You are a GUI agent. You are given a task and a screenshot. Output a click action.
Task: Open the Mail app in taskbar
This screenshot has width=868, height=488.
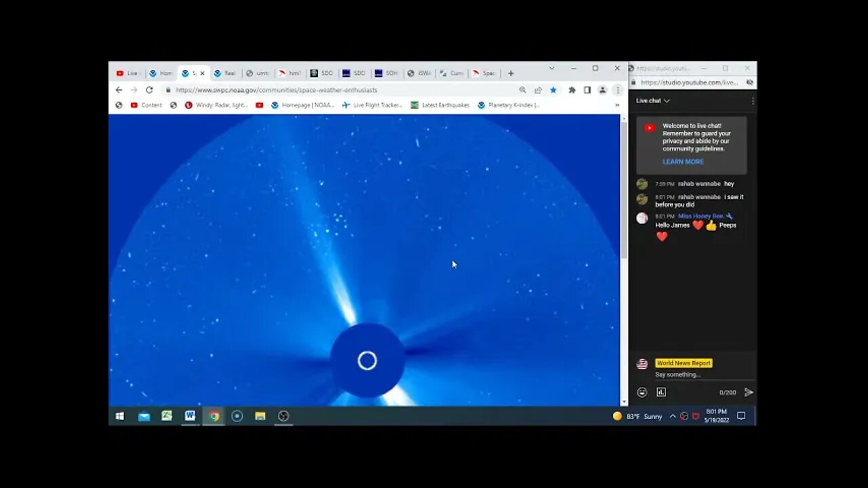tap(144, 416)
